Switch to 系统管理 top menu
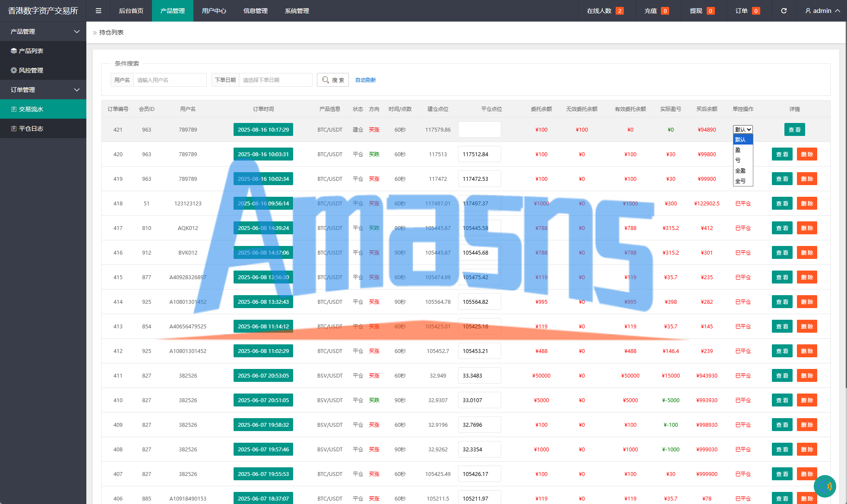 point(297,11)
